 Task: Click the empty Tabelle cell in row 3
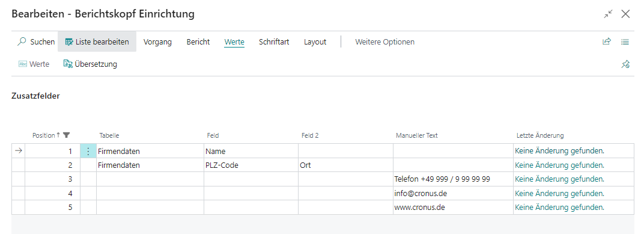point(150,179)
